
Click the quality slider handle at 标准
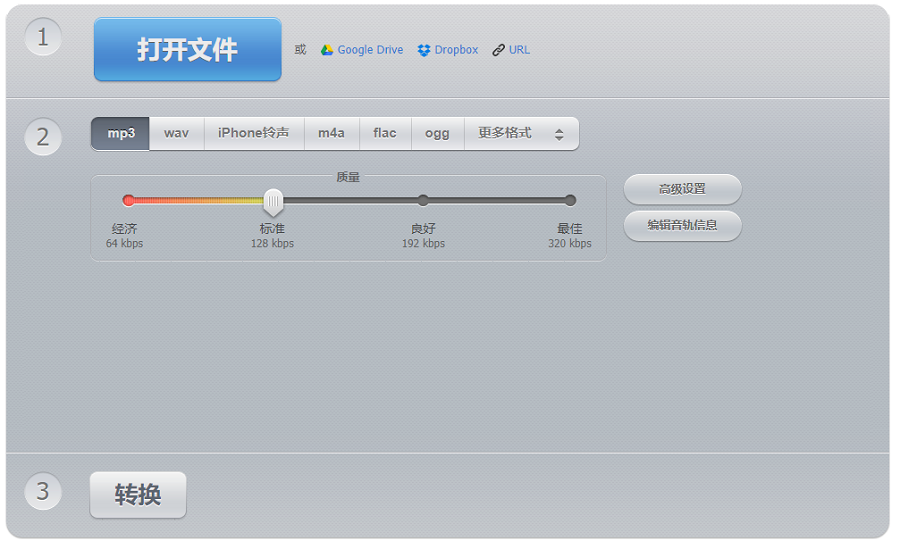click(x=273, y=202)
